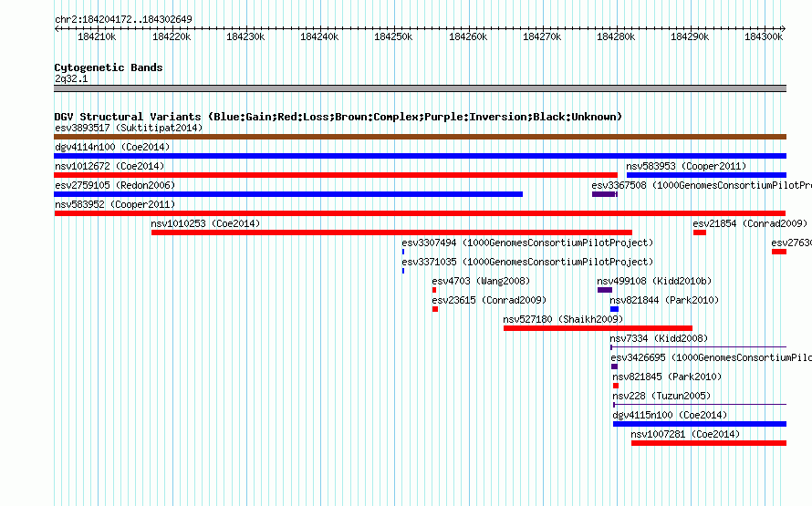Open esv3371035 1000Genomes label

[527, 262]
